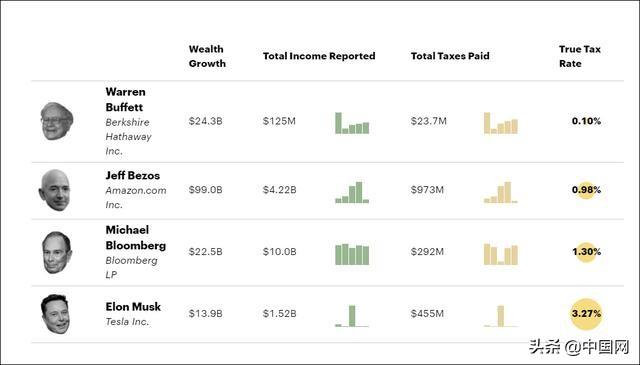The width and height of the screenshot is (640, 365).
Task: Click Musk's tan taxes paid chart
Action: (501, 316)
